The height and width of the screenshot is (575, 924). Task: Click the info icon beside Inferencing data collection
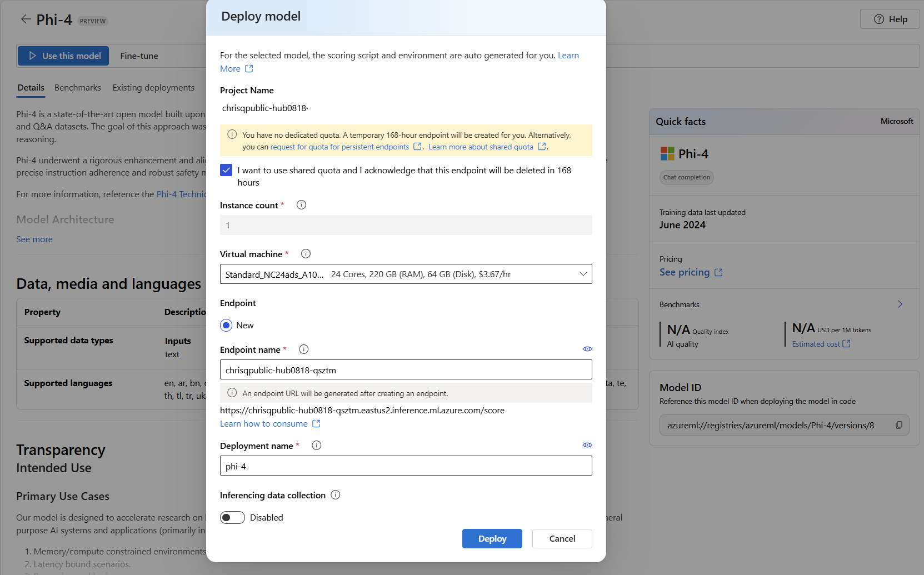336,494
